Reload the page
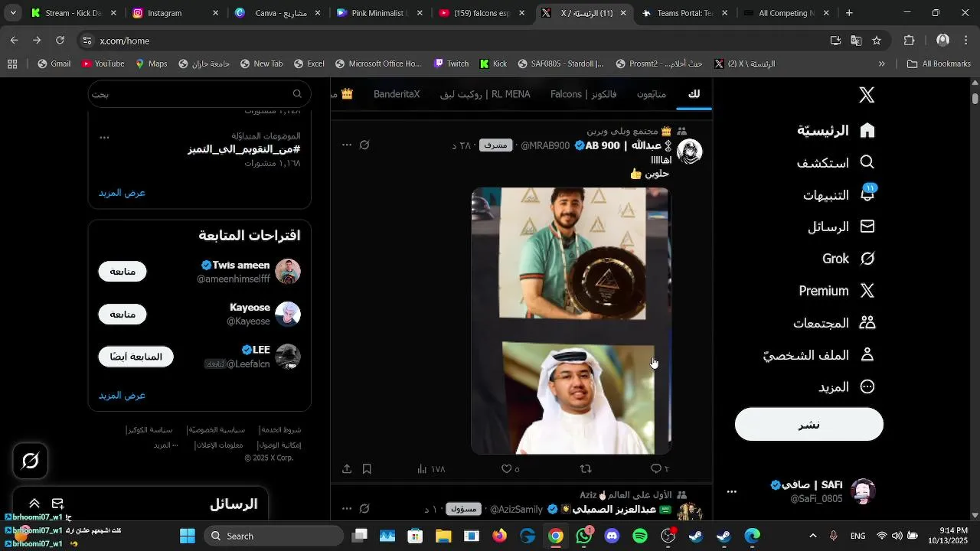Image resolution: width=980 pixels, height=551 pixels. 60,41
